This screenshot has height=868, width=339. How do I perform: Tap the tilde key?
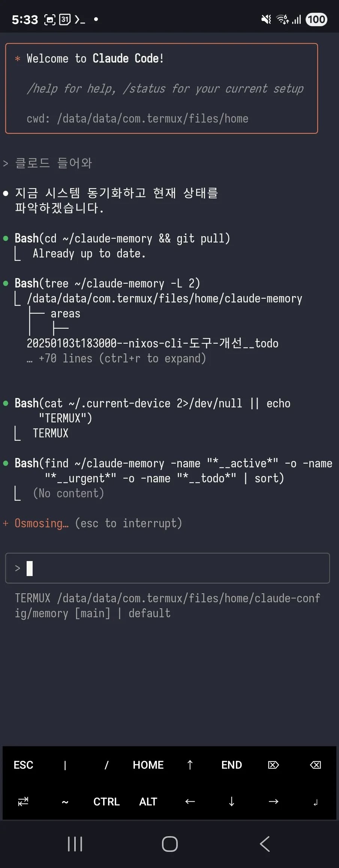coord(65,802)
